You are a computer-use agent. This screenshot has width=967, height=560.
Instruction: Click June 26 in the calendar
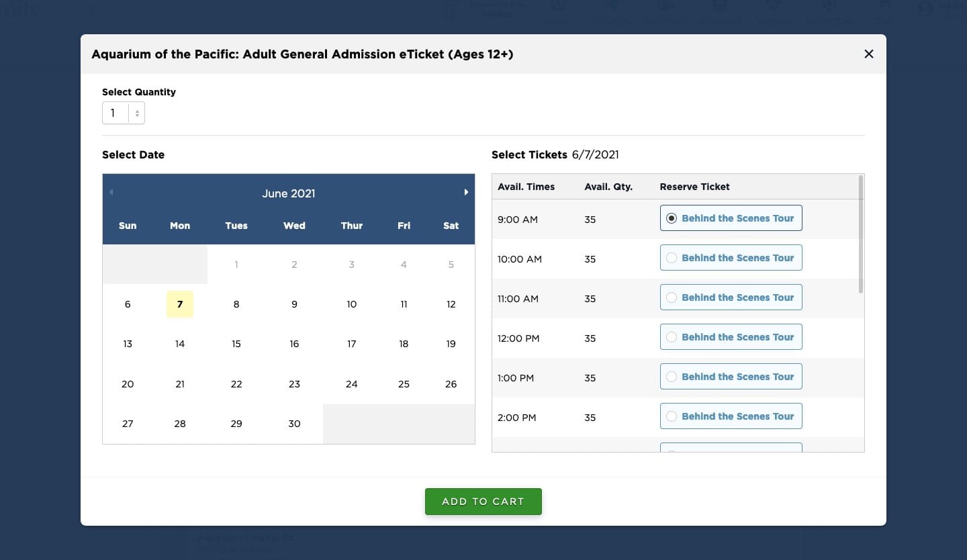451,384
